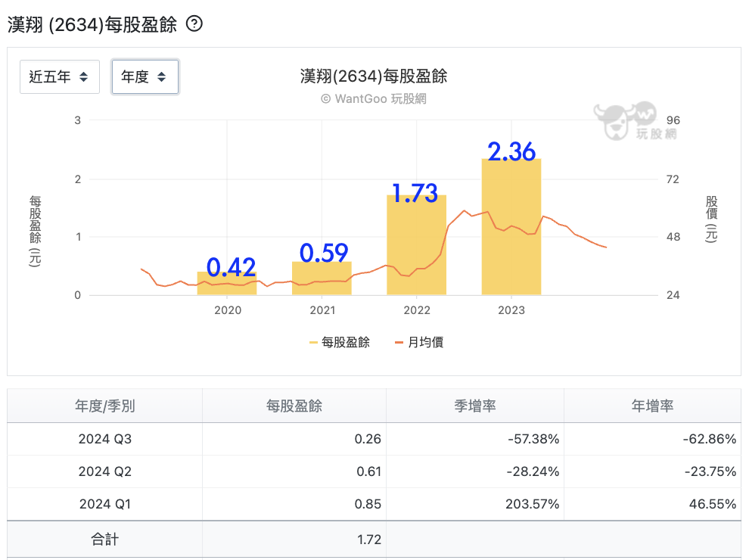The height and width of the screenshot is (560, 746).
Task: Click the 年度 dropdown arrow icon
Action: tap(162, 76)
